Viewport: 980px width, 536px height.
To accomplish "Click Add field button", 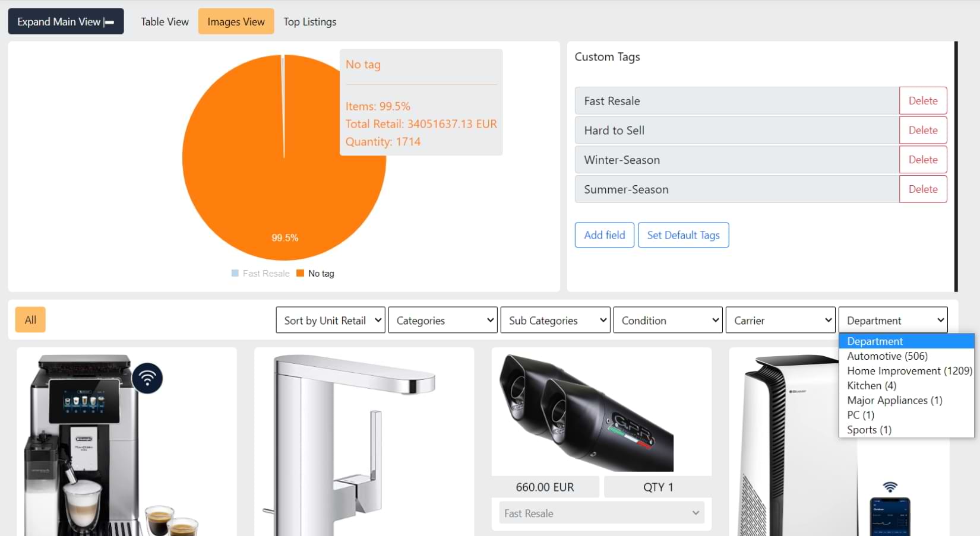I will click(604, 235).
